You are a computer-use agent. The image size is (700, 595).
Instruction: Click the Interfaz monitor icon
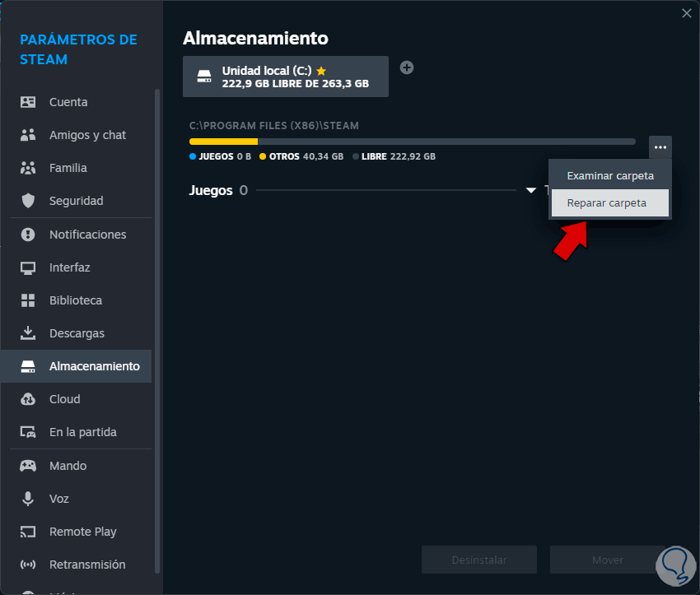[28, 267]
